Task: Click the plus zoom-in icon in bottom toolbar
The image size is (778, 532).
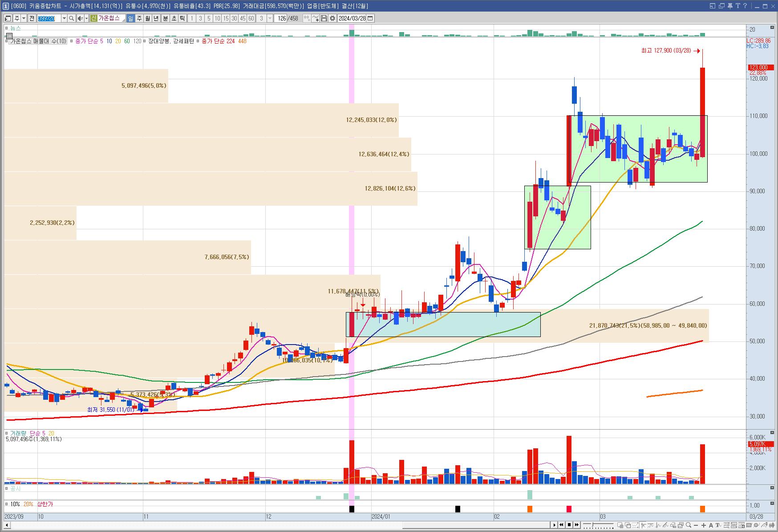Action: coord(703,525)
